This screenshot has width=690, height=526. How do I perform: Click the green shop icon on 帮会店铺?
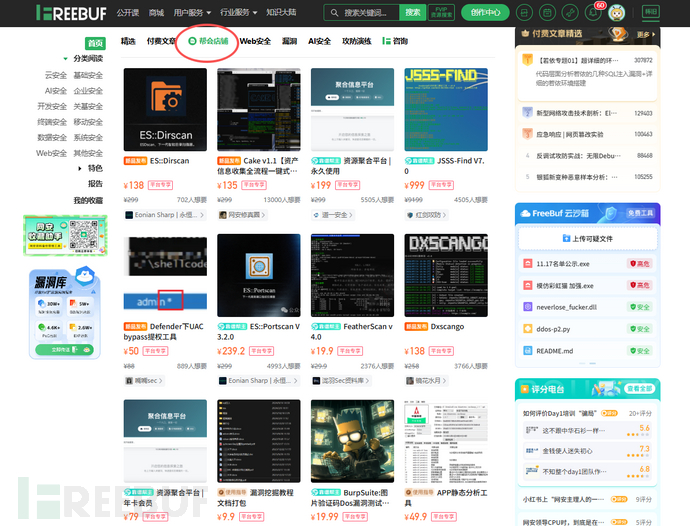(192, 42)
